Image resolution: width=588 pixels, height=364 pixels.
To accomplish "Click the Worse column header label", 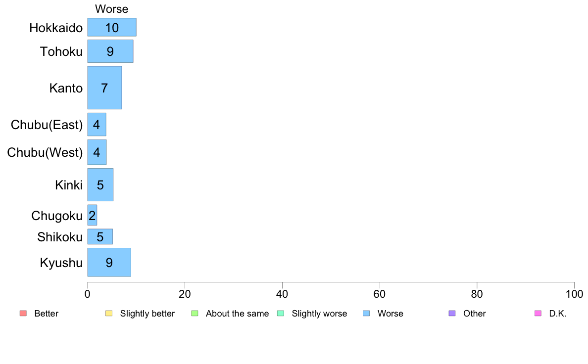I will click(x=111, y=9).
